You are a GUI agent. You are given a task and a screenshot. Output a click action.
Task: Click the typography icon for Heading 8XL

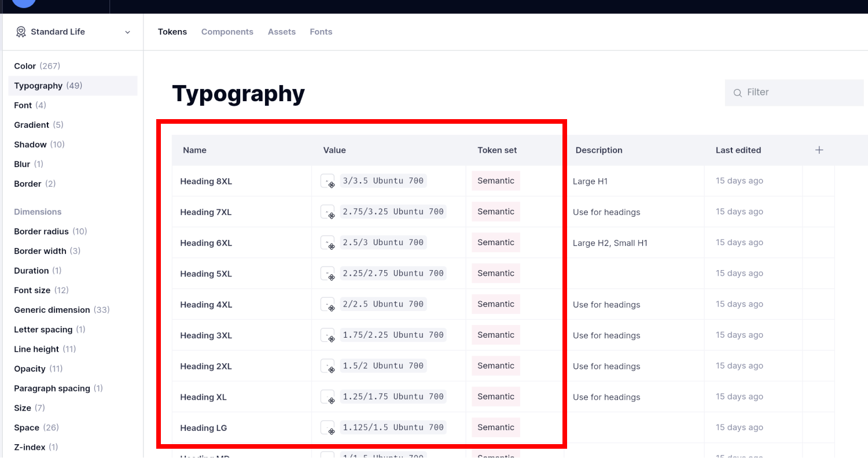pyautogui.click(x=328, y=181)
